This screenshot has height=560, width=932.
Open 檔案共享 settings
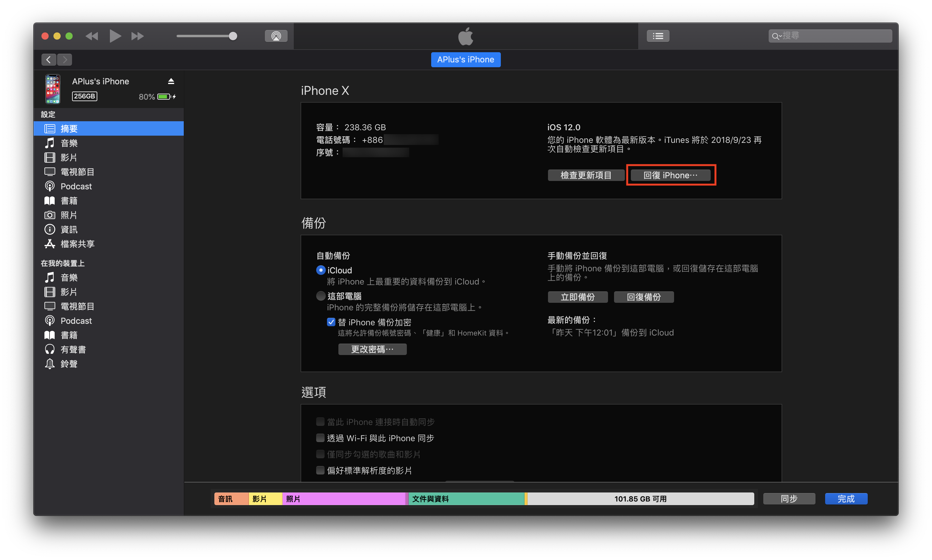(109, 244)
